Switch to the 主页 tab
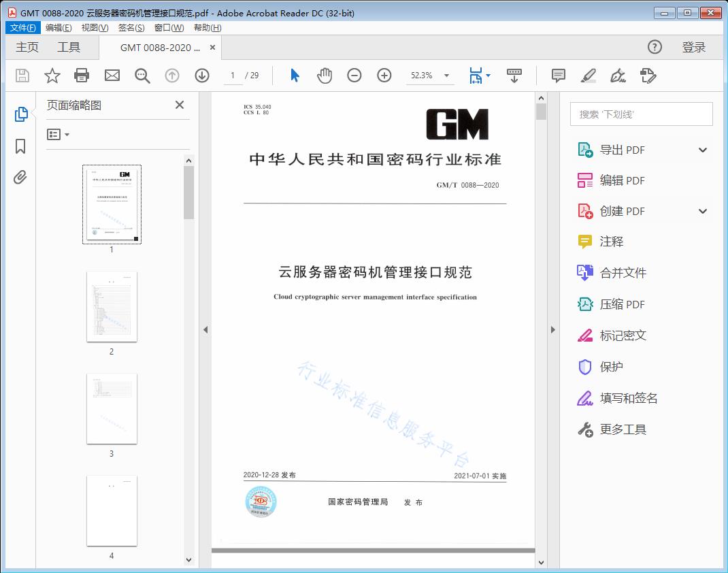 [27, 47]
